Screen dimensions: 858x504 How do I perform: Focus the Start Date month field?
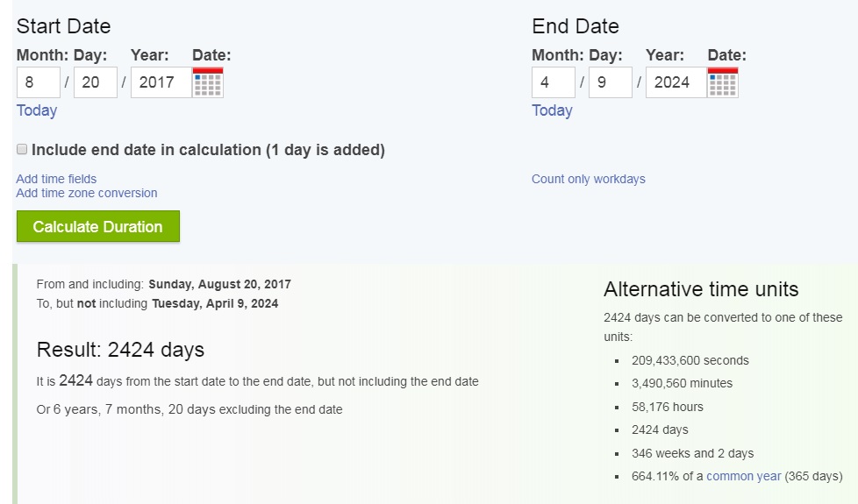click(x=39, y=82)
